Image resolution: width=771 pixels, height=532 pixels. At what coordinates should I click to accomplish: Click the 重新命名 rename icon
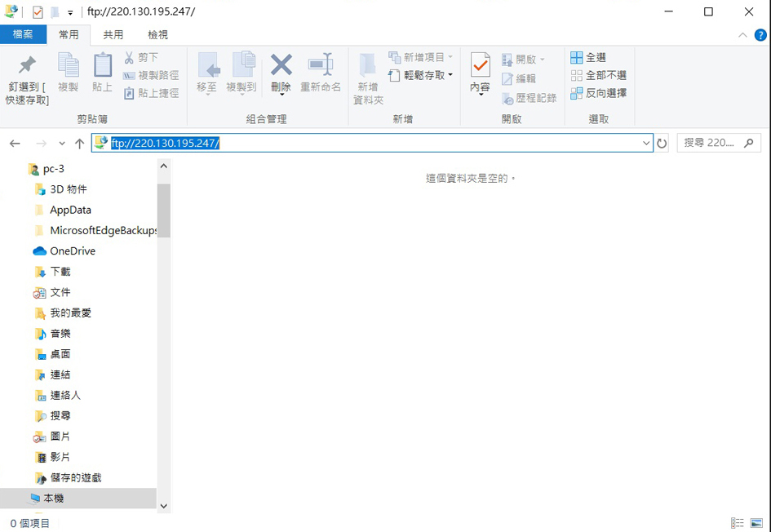pos(321,64)
